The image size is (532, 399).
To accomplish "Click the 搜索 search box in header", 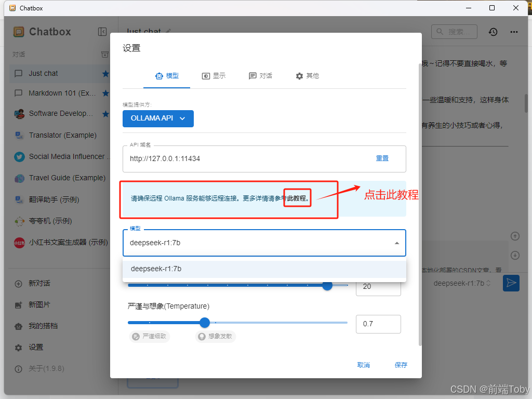I will [x=454, y=32].
